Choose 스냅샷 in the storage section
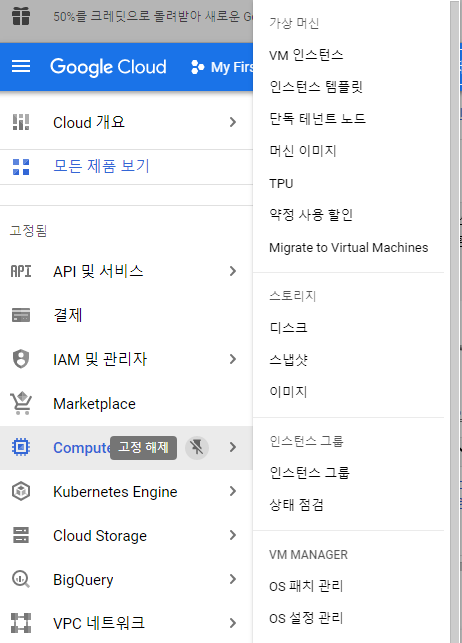Screen dimensions: 462x643 point(289,360)
